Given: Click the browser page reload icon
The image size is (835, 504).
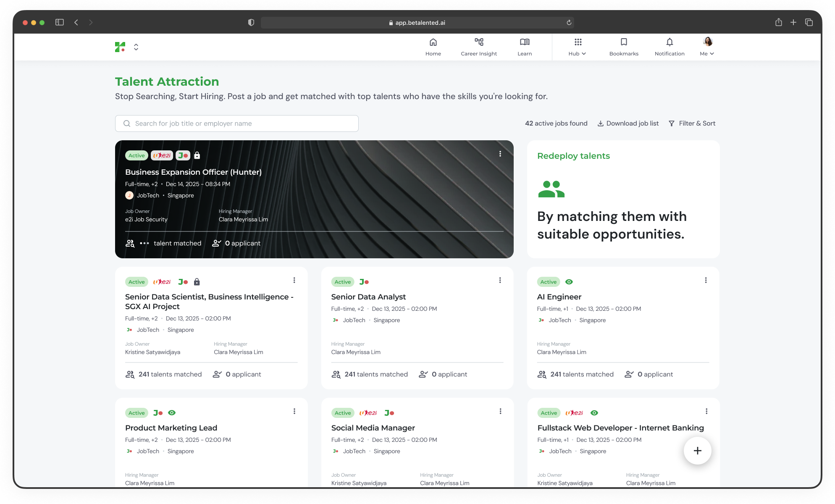Looking at the screenshot, I should point(569,23).
